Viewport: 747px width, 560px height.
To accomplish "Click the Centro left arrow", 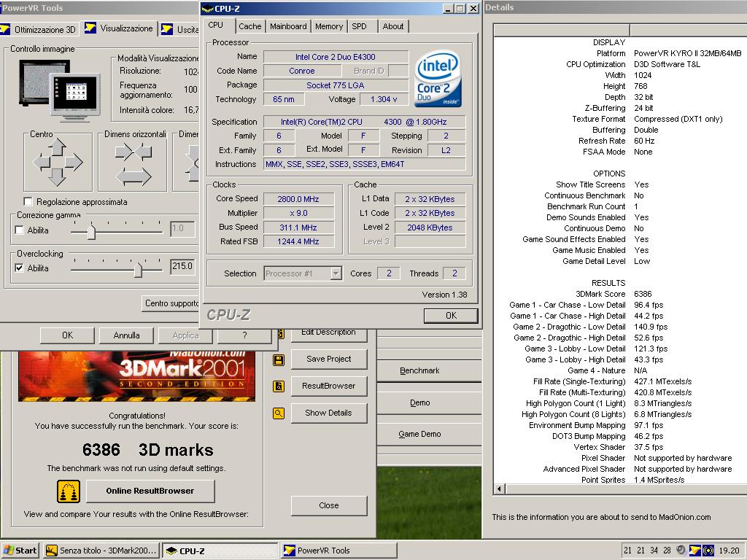I will pos(42,163).
